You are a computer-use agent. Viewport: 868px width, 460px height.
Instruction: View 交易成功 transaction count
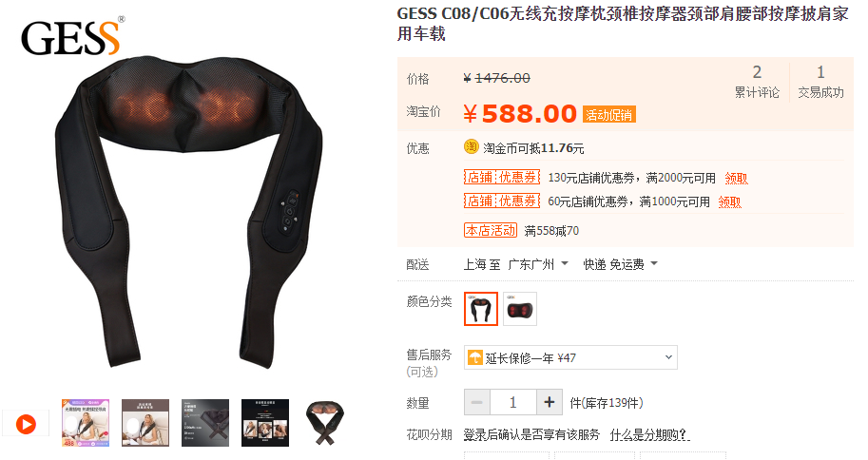pyautogui.click(x=820, y=82)
